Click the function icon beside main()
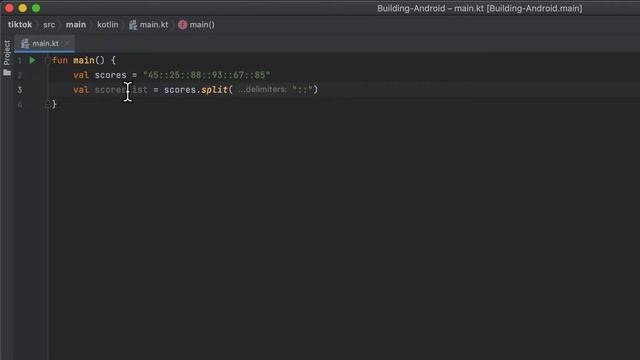The width and height of the screenshot is (640, 360). click(x=182, y=25)
